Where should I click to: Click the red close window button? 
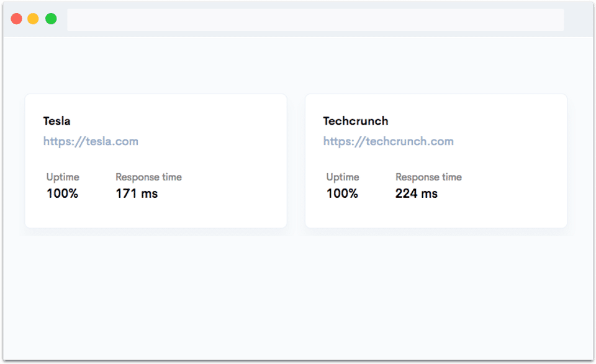[x=17, y=19]
